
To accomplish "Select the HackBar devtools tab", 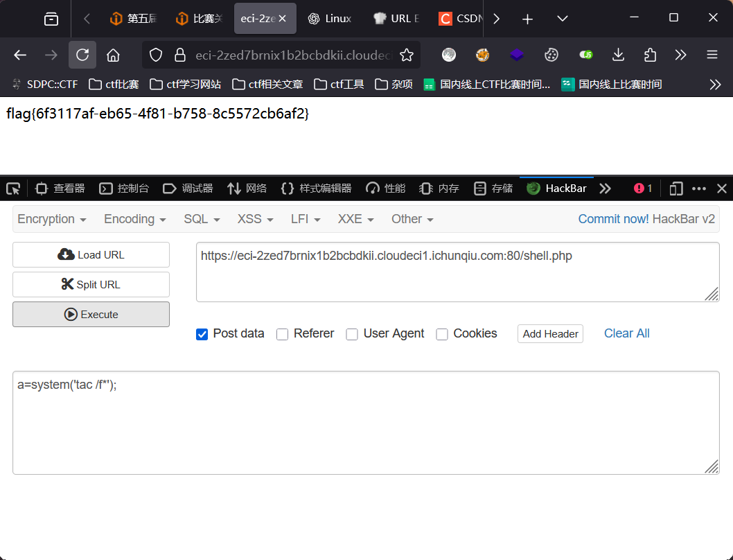I will click(556, 189).
